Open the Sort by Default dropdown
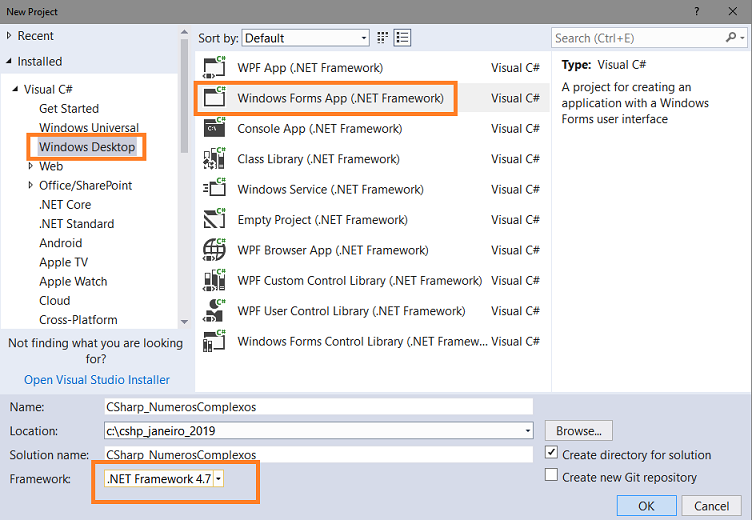Viewport: 752px width, 520px height. [306, 38]
